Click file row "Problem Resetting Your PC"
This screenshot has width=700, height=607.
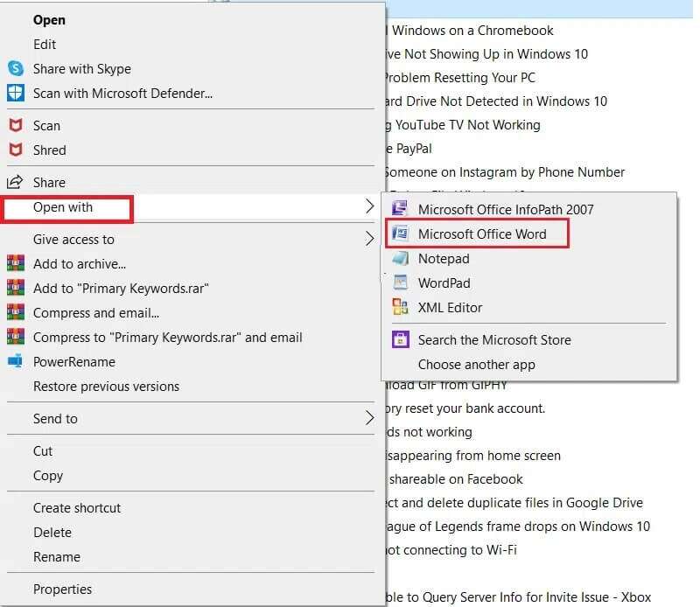[x=460, y=78]
